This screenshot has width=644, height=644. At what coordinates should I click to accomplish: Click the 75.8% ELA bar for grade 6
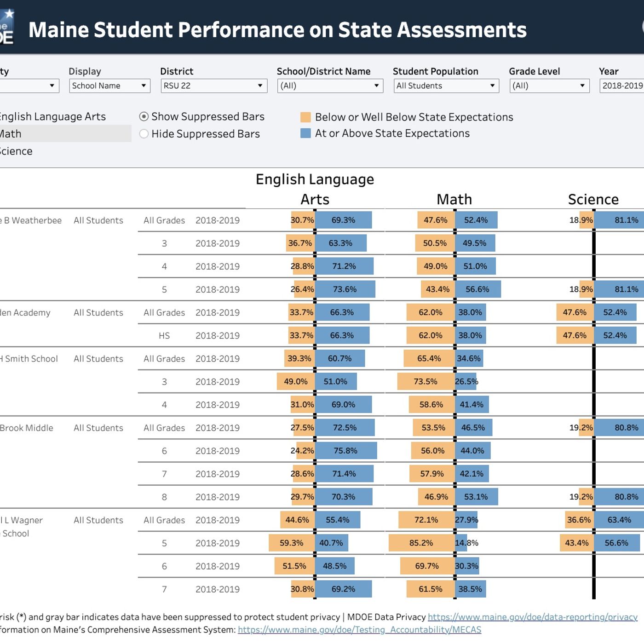[346, 450]
